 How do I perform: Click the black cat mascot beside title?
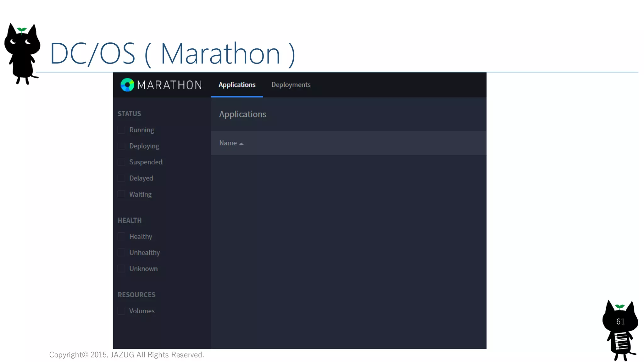pyautogui.click(x=22, y=53)
